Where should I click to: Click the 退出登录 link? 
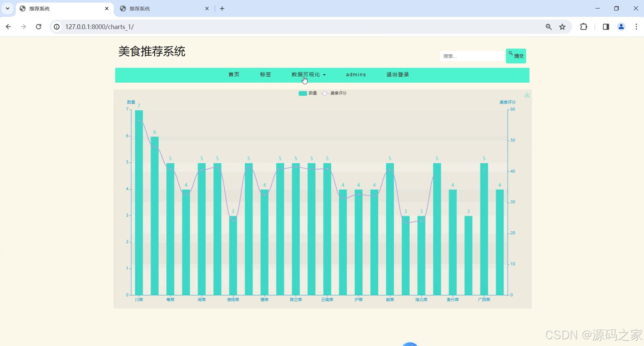pos(398,74)
